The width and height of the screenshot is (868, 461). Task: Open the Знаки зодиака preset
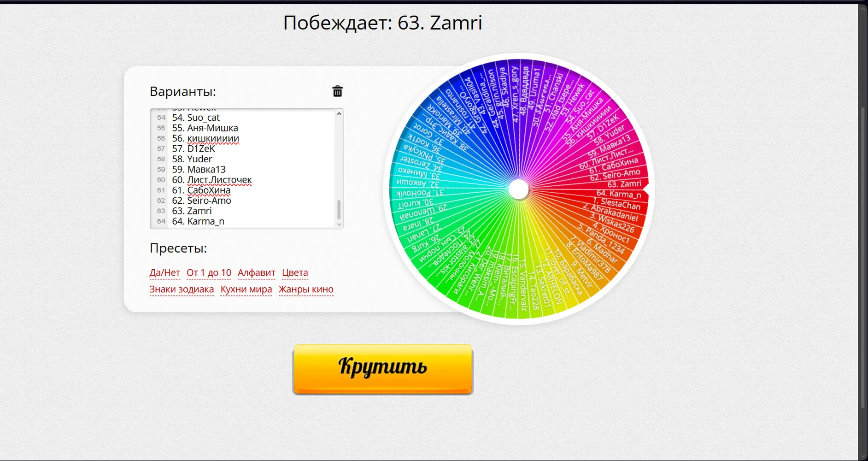pyautogui.click(x=182, y=289)
